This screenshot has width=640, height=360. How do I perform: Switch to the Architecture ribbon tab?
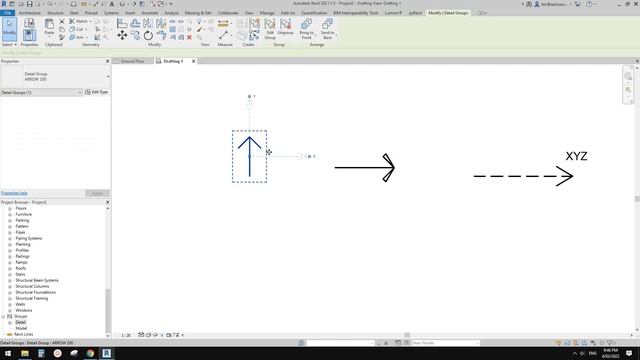tap(30, 13)
